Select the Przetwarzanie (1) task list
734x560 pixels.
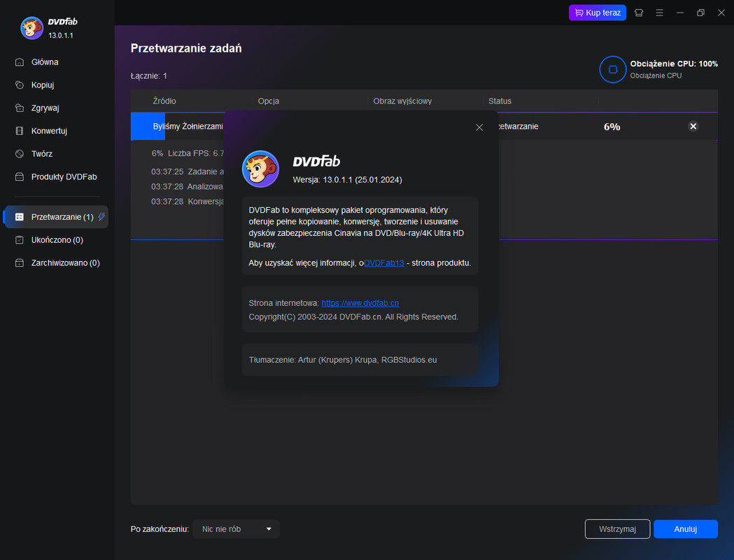pos(57,217)
